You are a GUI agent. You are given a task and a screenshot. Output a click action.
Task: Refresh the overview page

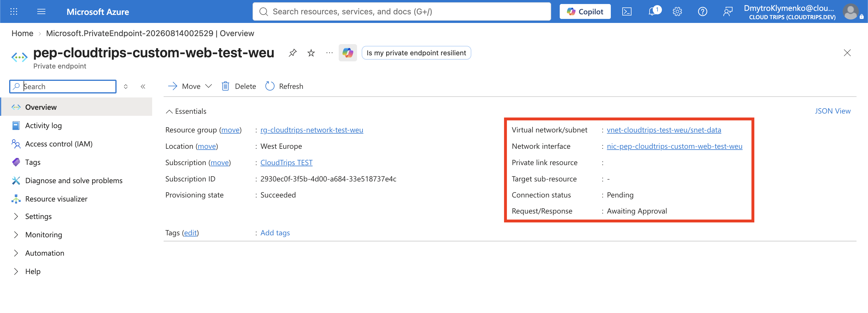[284, 86]
